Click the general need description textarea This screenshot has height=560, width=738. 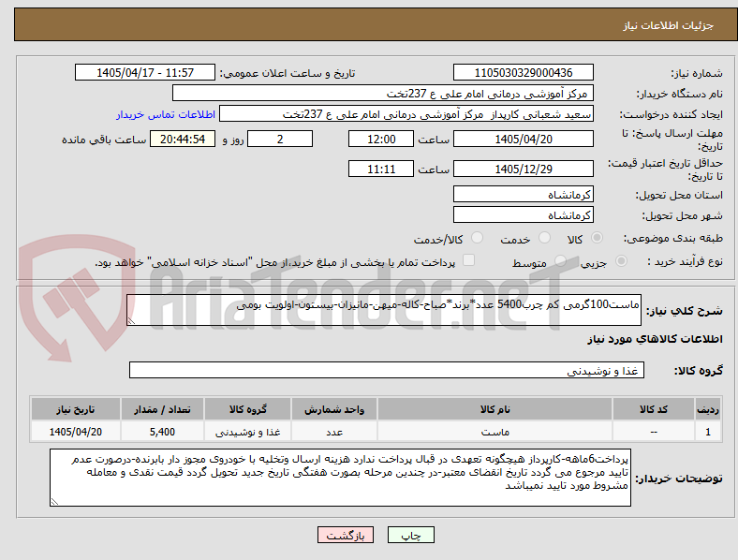pos(384,310)
